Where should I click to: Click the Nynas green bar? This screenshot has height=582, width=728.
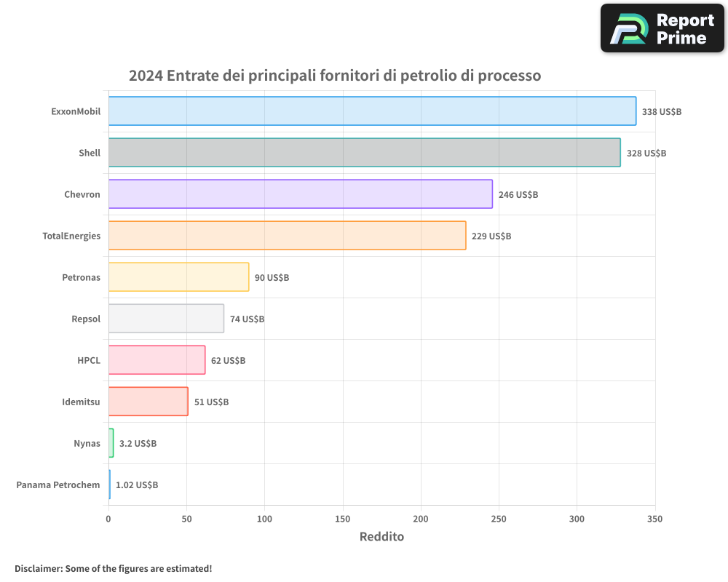coord(111,443)
